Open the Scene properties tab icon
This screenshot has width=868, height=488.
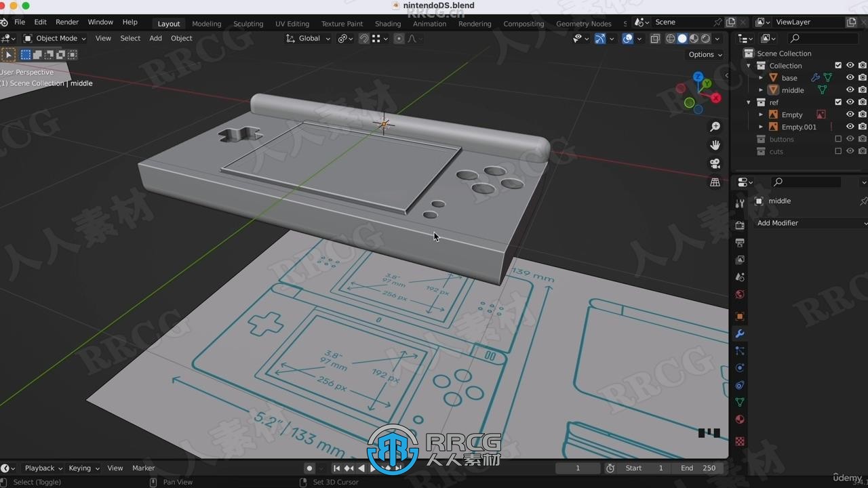tap(740, 277)
